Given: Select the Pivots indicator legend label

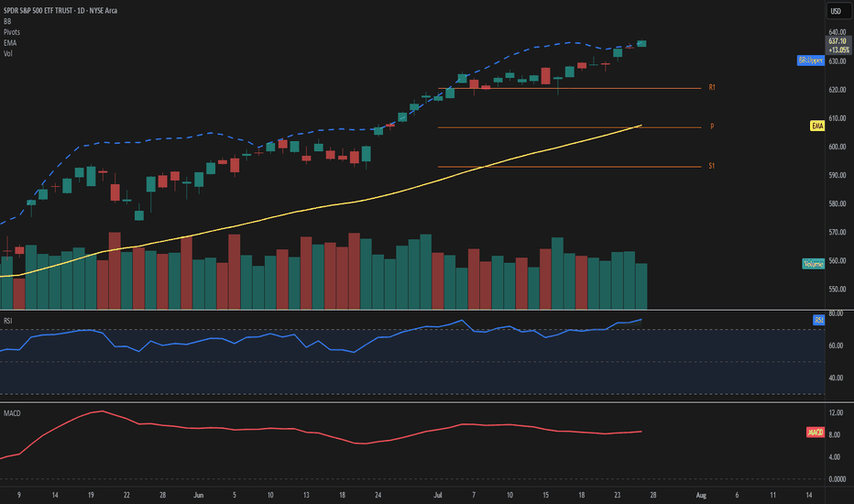Looking at the screenshot, I should [11, 32].
